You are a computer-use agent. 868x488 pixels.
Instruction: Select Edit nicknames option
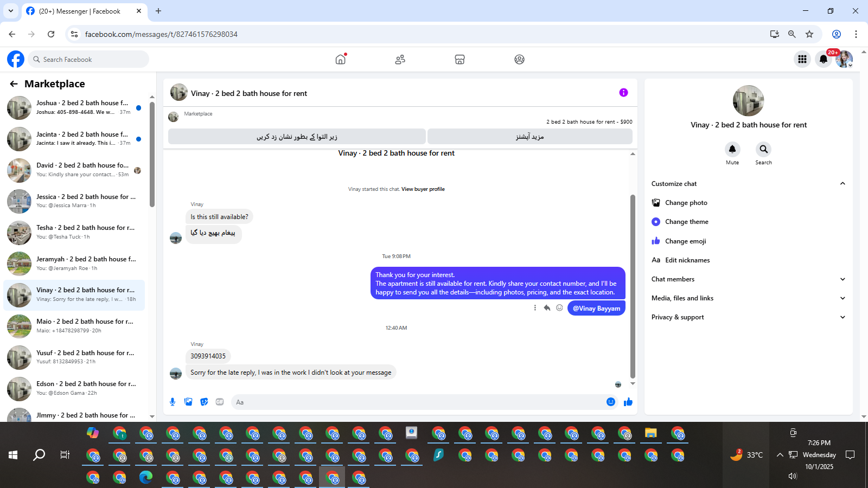749,260
